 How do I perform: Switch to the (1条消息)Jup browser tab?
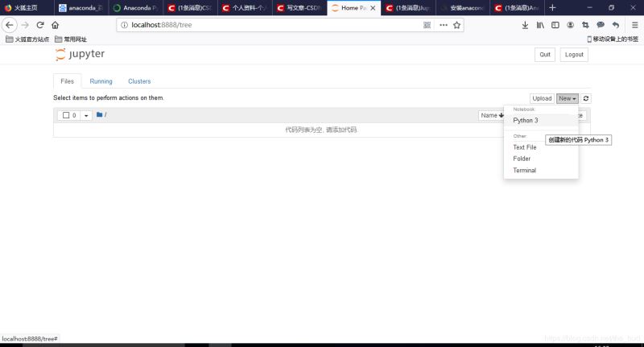tap(408, 8)
